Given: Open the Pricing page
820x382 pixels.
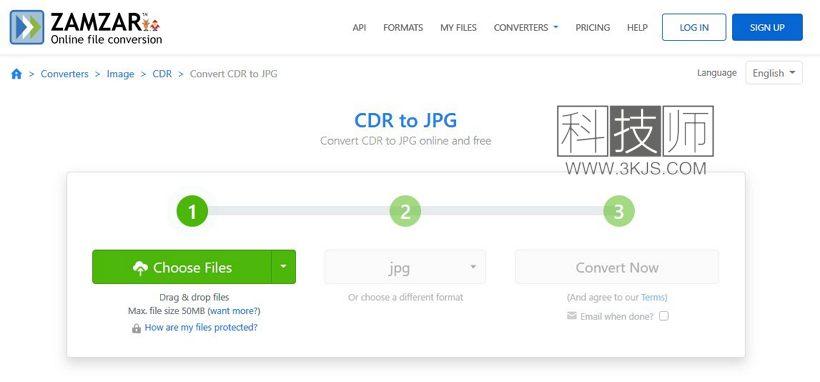Looking at the screenshot, I should tap(593, 28).
